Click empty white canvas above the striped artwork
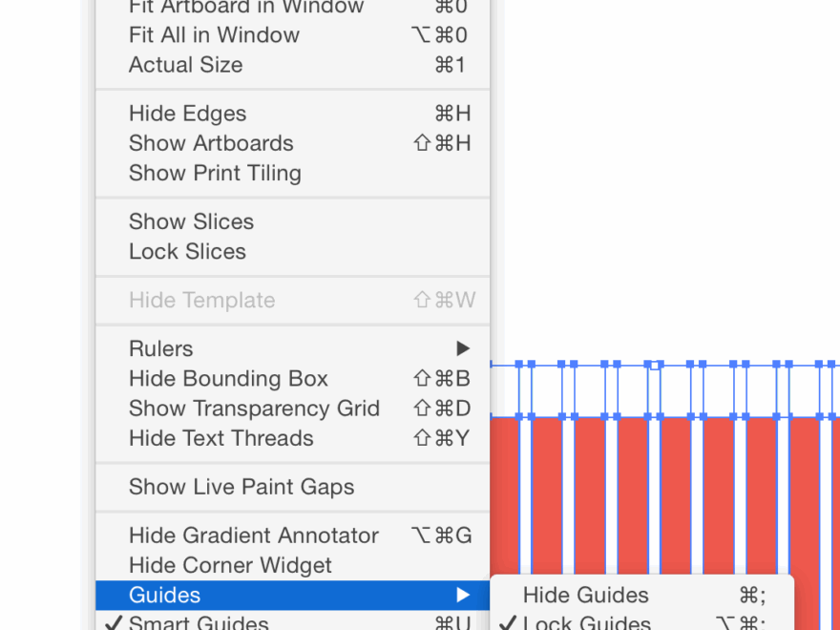The width and height of the screenshot is (840, 630). (668, 191)
